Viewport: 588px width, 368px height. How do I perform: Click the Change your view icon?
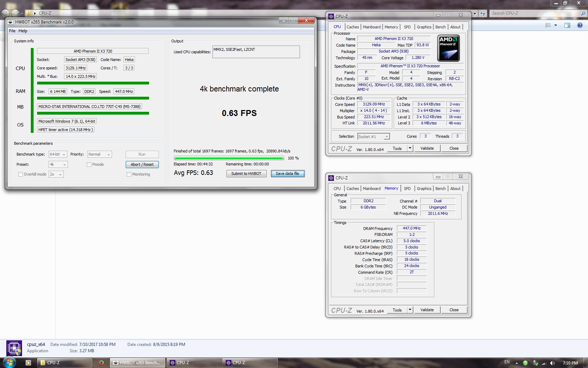coord(548,25)
